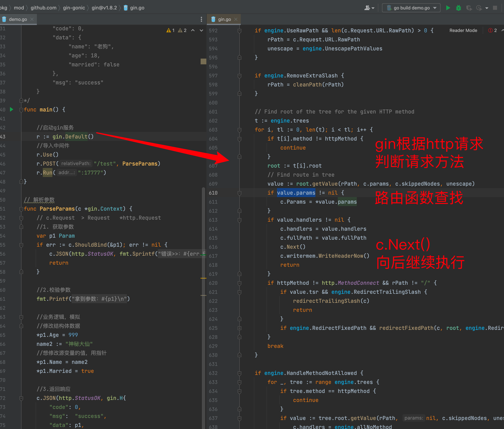Click gin-gonic breadcrumb in navigation bar

[x=74, y=8]
